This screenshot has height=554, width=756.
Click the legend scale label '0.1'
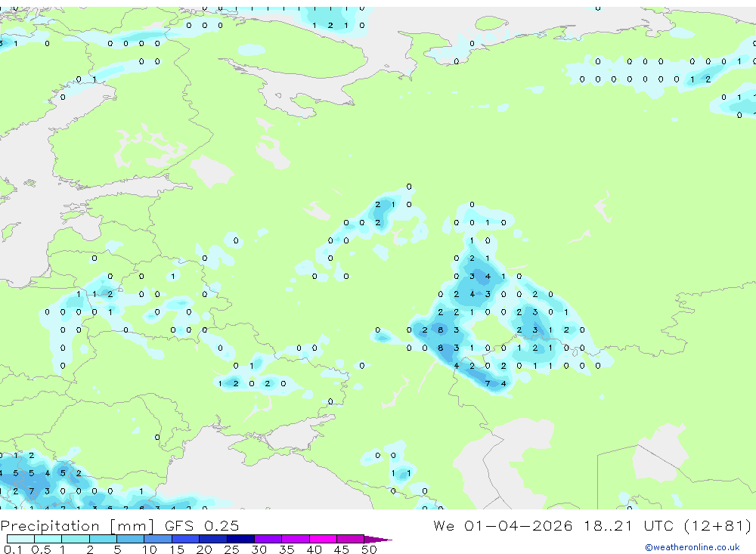pos(13,549)
